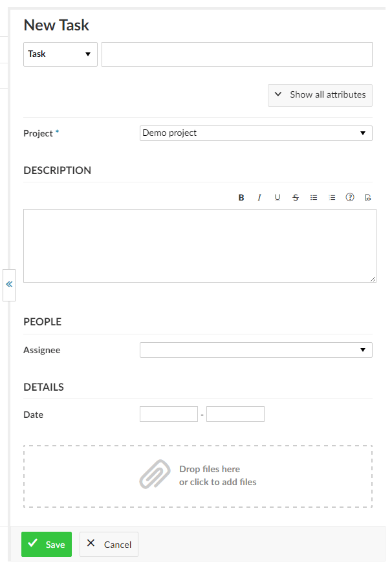Insert an unordered bullet list
This screenshot has height=566, width=392.
(314, 198)
